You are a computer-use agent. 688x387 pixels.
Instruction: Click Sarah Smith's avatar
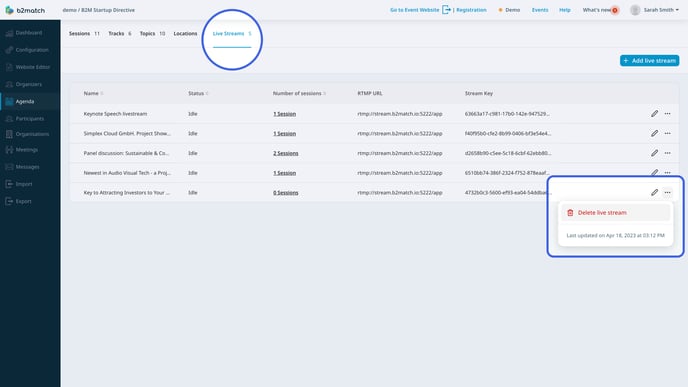635,10
